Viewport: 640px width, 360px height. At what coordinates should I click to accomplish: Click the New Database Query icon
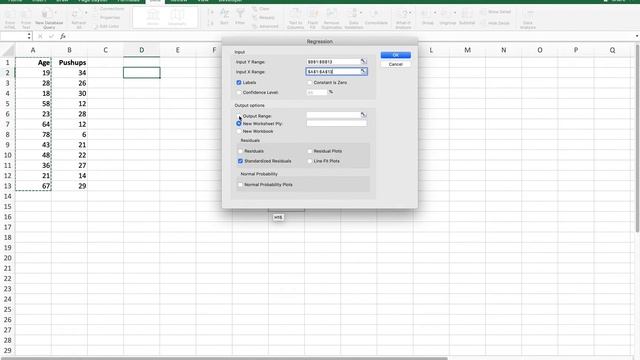[x=49, y=19]
